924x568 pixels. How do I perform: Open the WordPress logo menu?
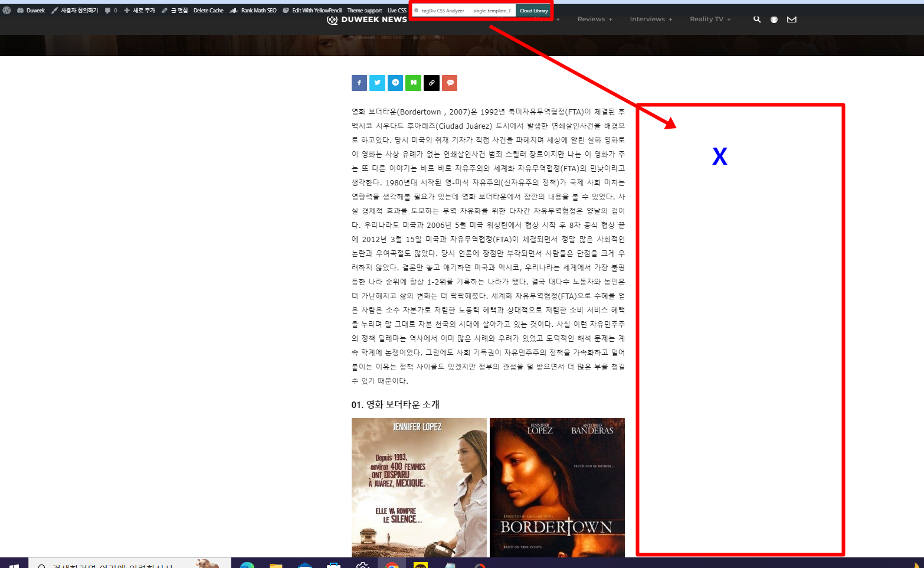click(6, 10)
